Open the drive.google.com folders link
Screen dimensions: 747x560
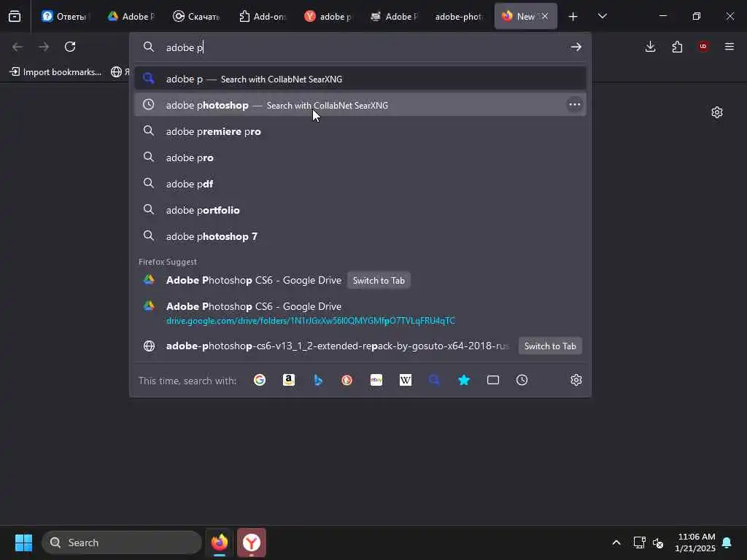pos(311,321)
